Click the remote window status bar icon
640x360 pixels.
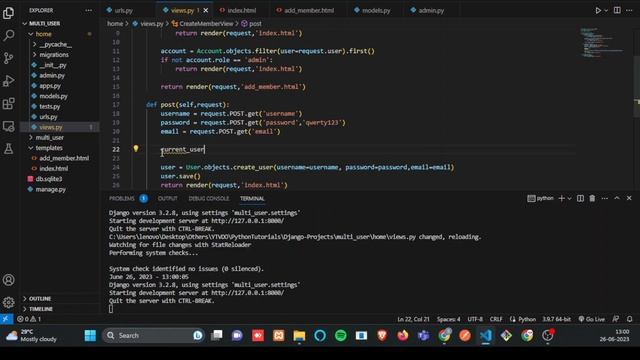pos(6,319)
